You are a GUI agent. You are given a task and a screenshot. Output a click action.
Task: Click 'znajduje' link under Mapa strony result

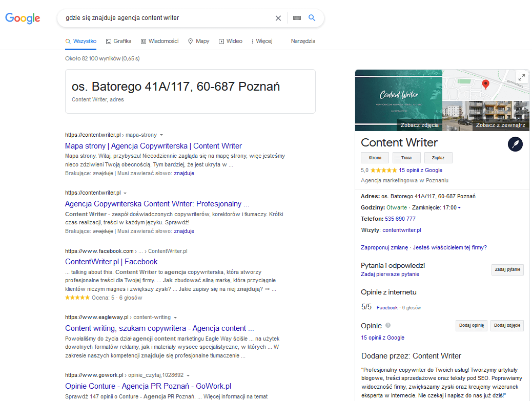(x=184, y=173)
